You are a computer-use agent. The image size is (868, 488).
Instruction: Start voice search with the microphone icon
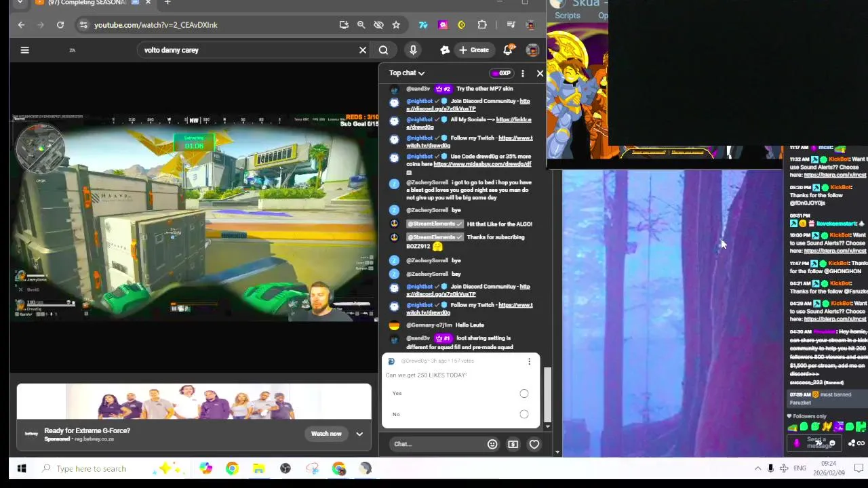413,50
